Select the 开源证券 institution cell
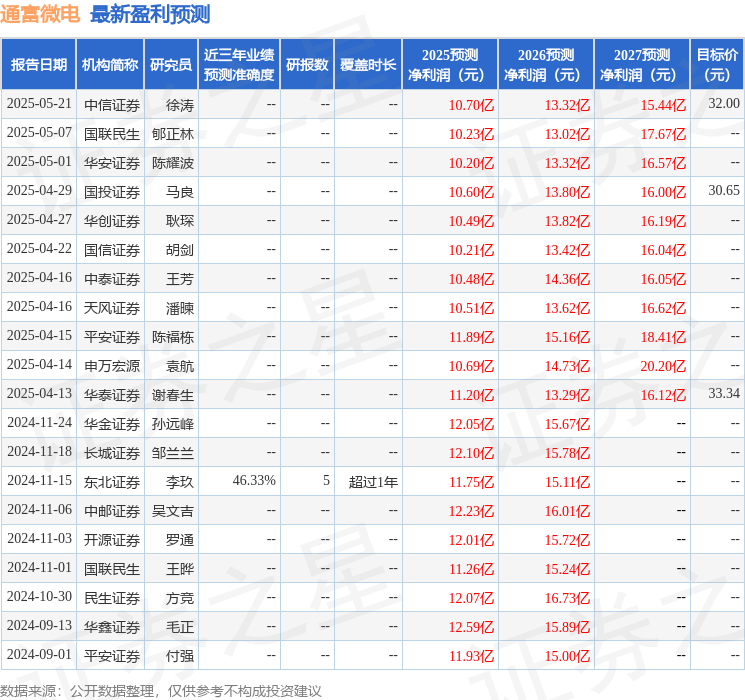This screenshot has height=700, width=745. [x=112, y=540]
